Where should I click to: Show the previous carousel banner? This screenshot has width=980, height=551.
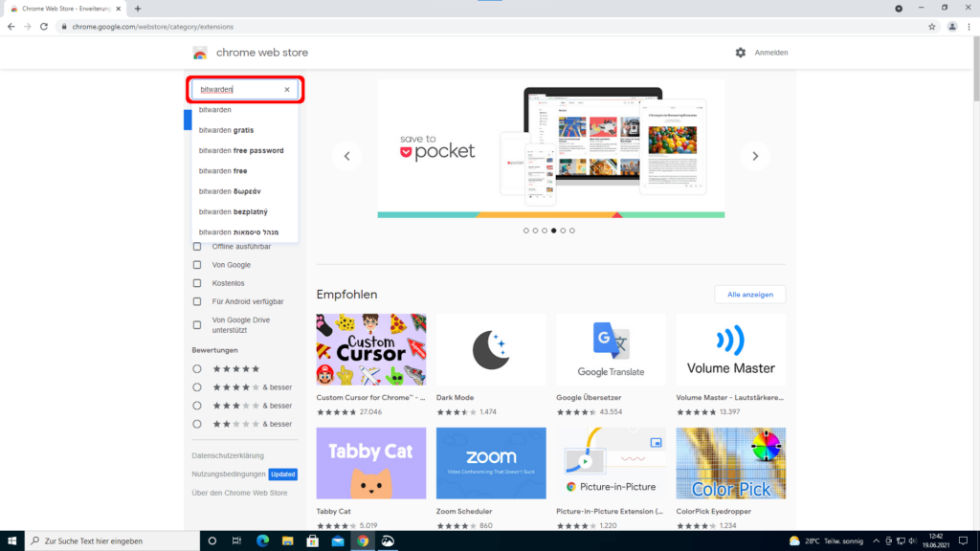346,156
